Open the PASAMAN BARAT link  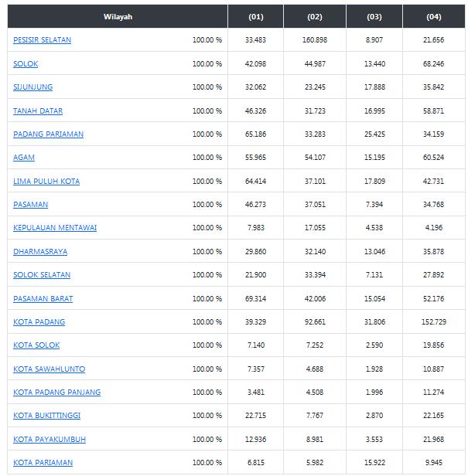pyautogui.click(x=43, y=299)
